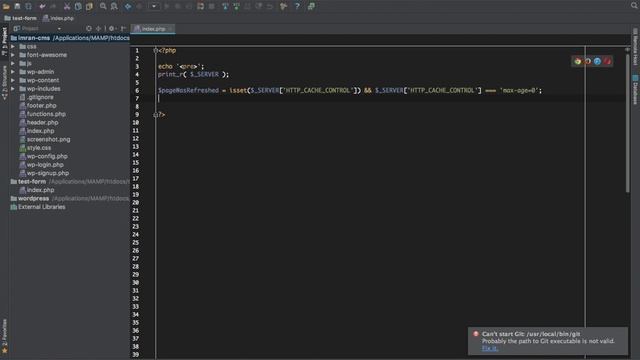The image size is (640, 360).
Task: Click the Collapse All icon in the Project panel
Action: click(98, 29)
